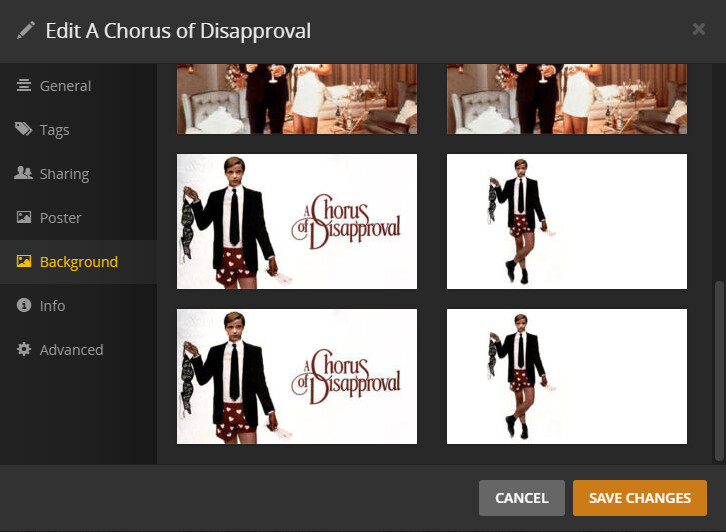Click the Info circle icon

coord(24,305)
